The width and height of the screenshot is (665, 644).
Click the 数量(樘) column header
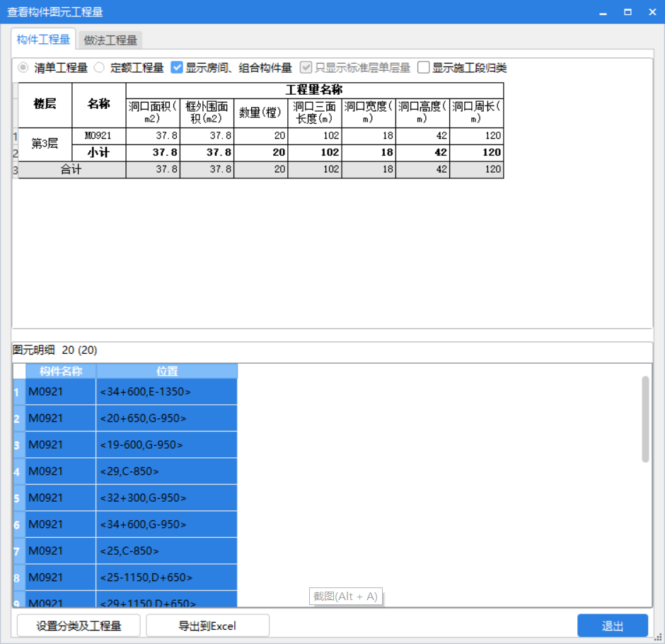point(261,113)
